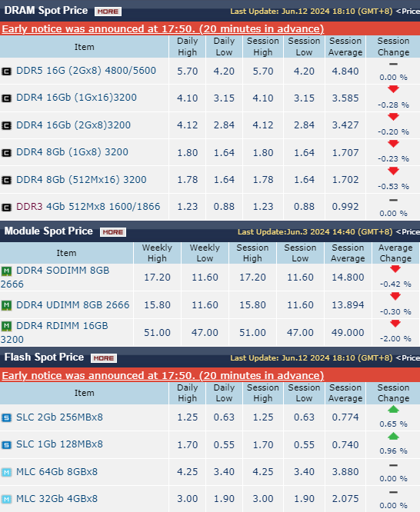Viewport: 420px width, 512px height.
Task: Click M icon beside MLC 32Gb 4GBx8
Action: tap(6, 499)
